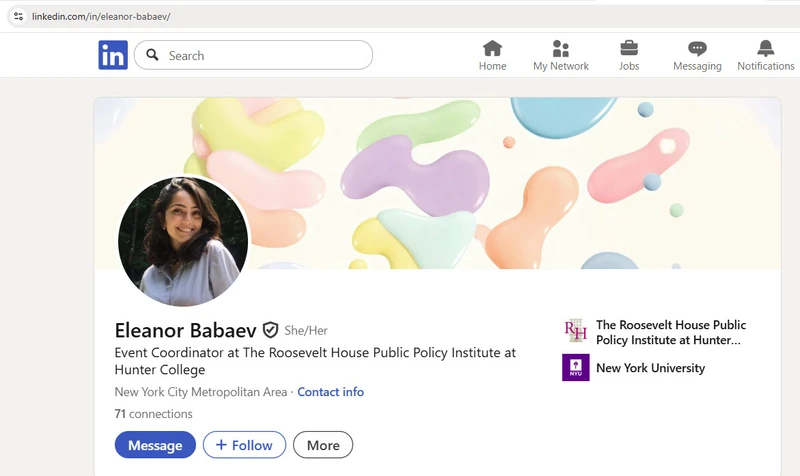Open the Home feed icon
The height and width of the screenshot is (476, 800).
492,49
